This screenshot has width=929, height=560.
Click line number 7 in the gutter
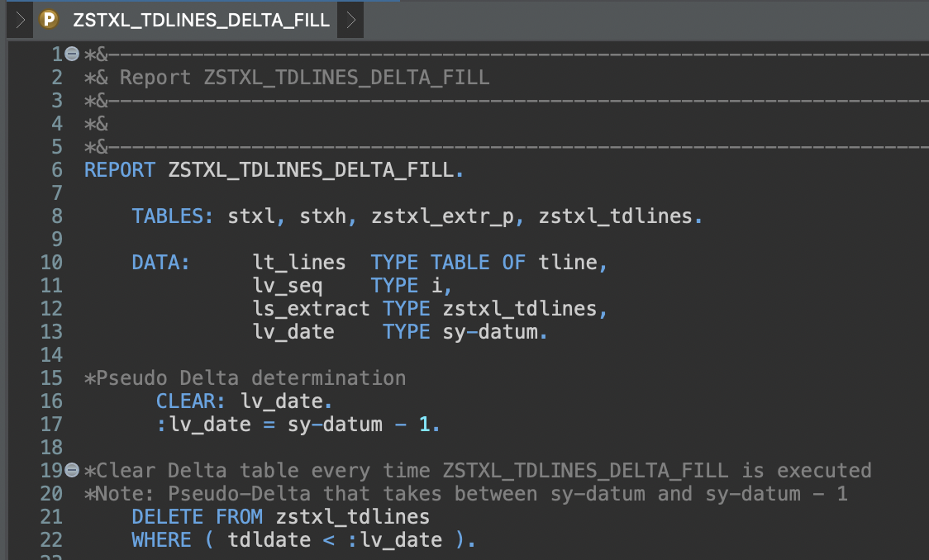click(57, 193)
